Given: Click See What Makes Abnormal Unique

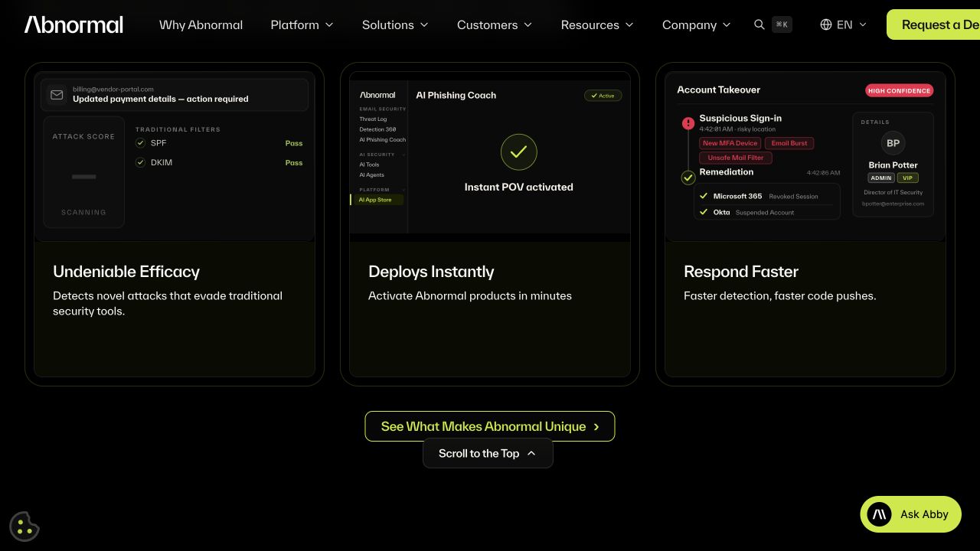Looking at the screenshot, I should tap(490, 426).
